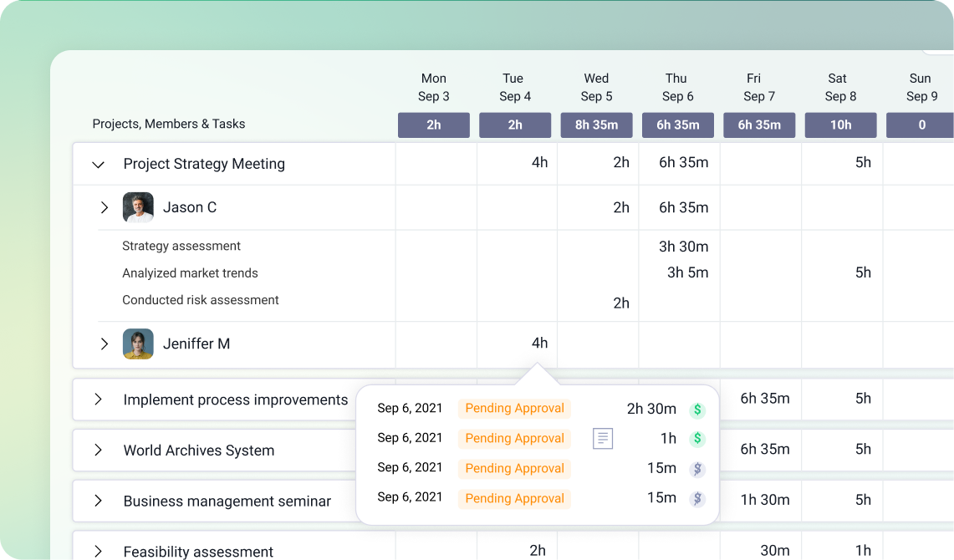
Task: Click the non-billable dollar icon beside the lower 15m entry
Action: tap(697, 499)
